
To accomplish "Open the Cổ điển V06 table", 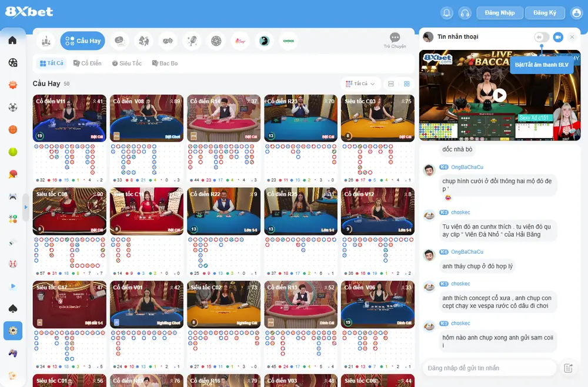I will pos(377,305).
